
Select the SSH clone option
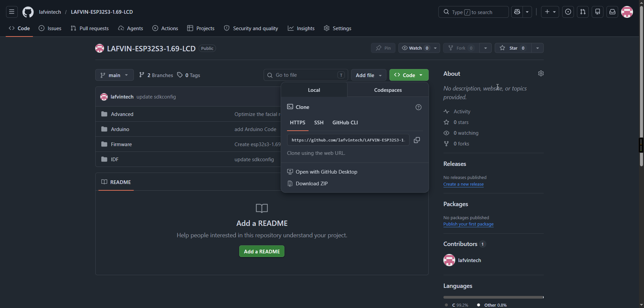(x=319, y=123)
